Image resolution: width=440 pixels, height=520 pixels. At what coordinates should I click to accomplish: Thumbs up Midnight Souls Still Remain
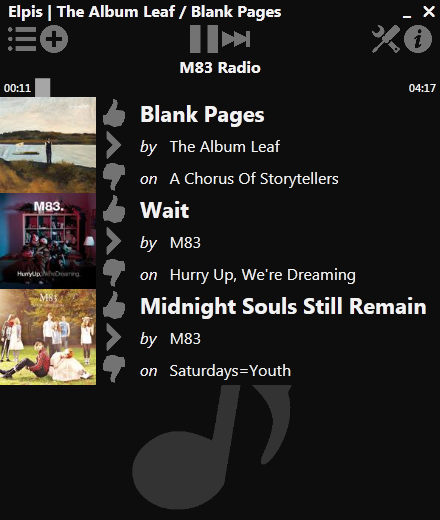[x=114, y=305]
